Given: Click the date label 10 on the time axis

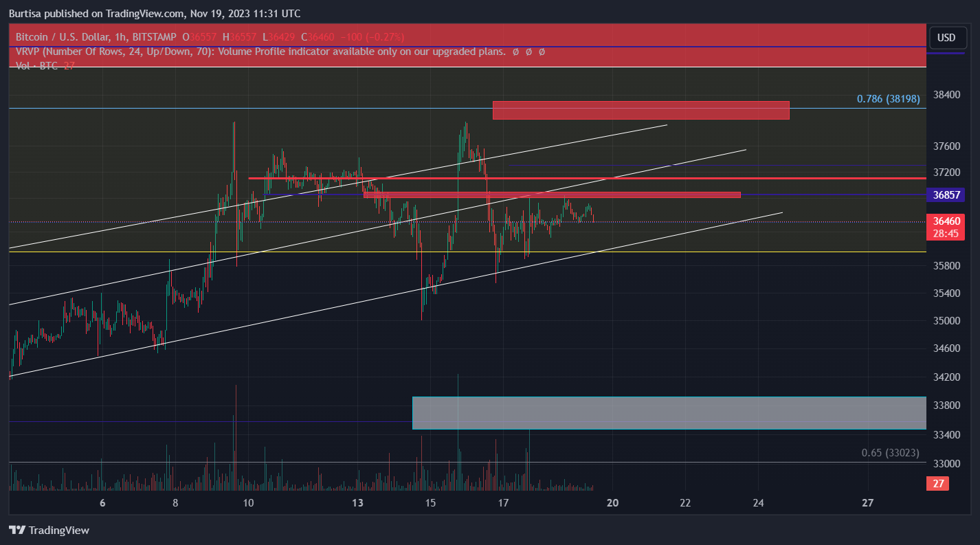Looking at the screenshot, I should [x=248, y=503].
